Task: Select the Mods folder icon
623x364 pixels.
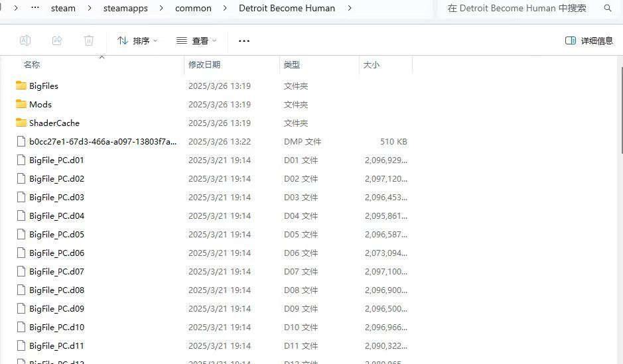Action: [x=21, y=104]
